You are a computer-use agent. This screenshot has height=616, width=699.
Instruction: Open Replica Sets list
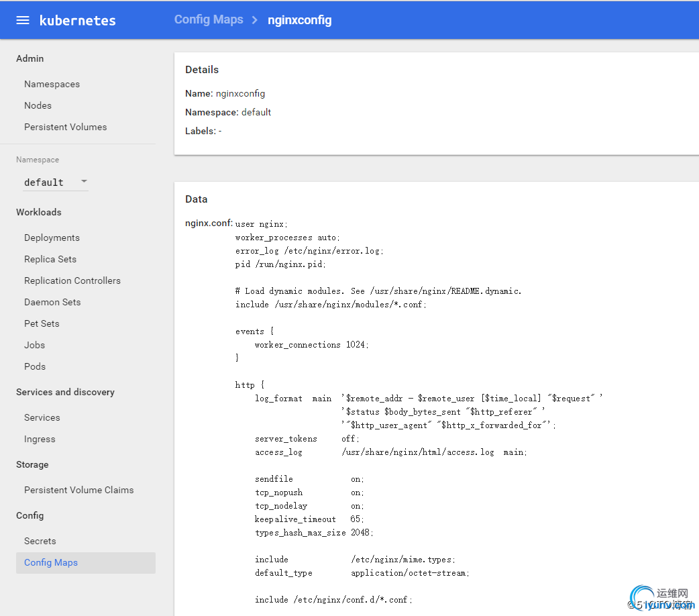[x=50, y=259]
